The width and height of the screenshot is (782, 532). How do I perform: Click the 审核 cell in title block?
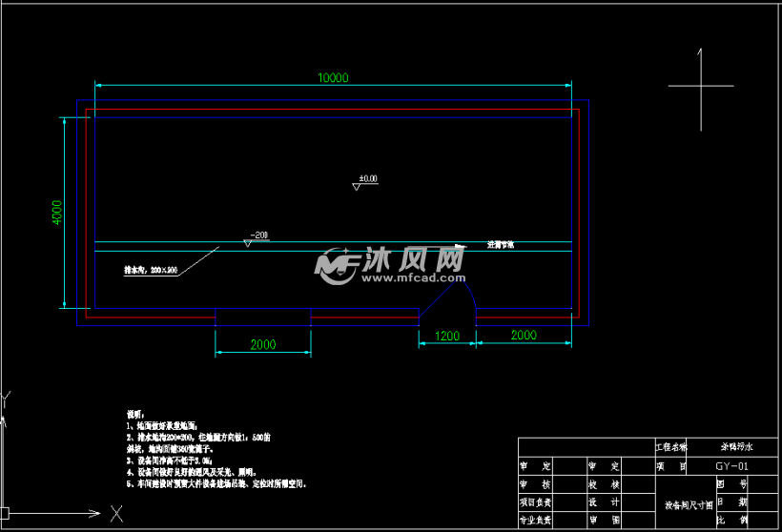click(x=535, y=484)
